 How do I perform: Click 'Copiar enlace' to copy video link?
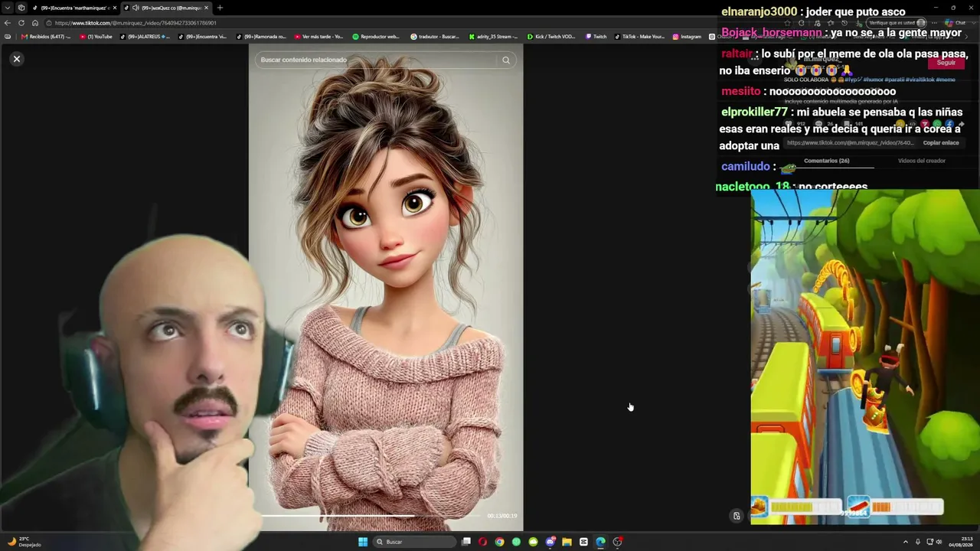(941, 143)
